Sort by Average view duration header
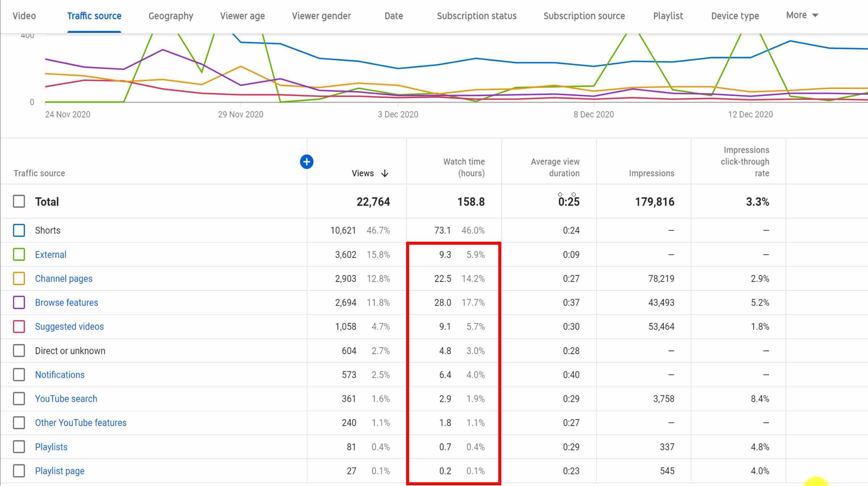Screen dimensions: 868x486 [x=555, y=167]
